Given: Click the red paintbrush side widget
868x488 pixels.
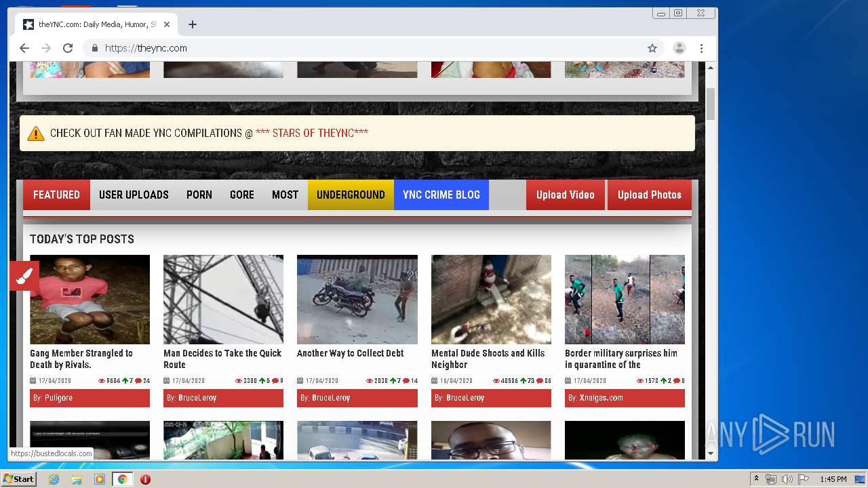Looking at the screenshot, I should [24, 276].
